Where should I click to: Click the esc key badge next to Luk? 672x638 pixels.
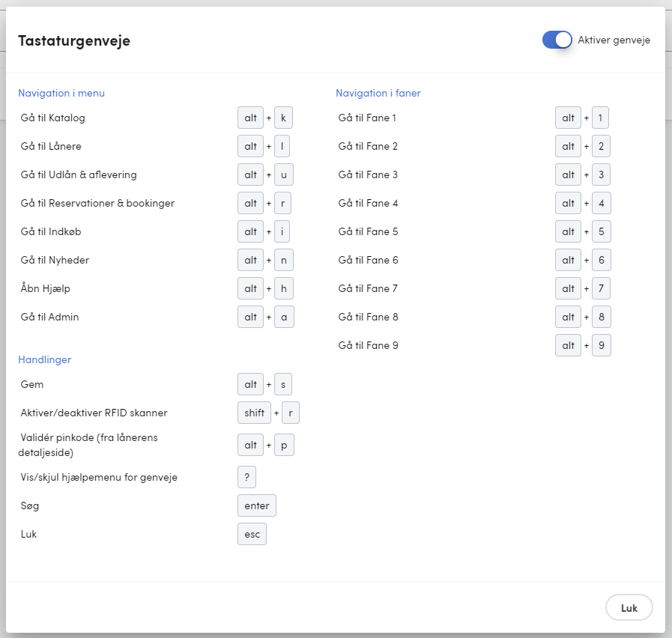(x=252, y=534)
